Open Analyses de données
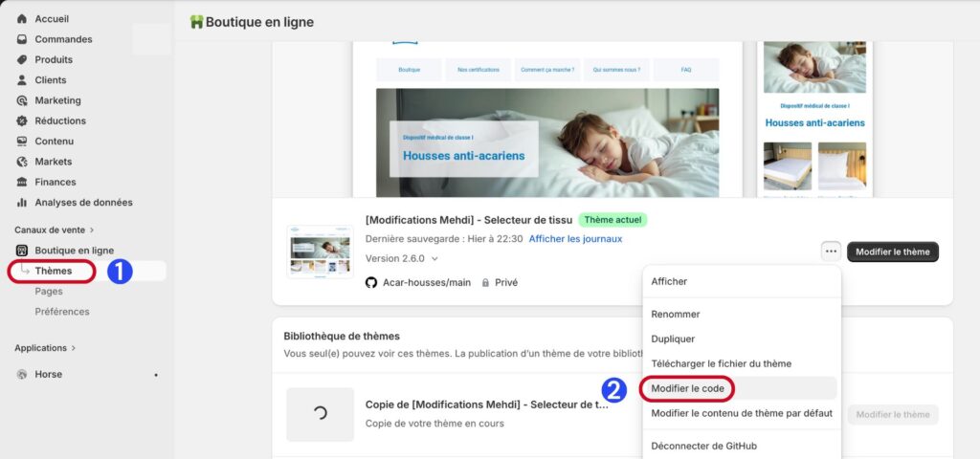This screenshot has width=980, height=459. pos(84,203)
